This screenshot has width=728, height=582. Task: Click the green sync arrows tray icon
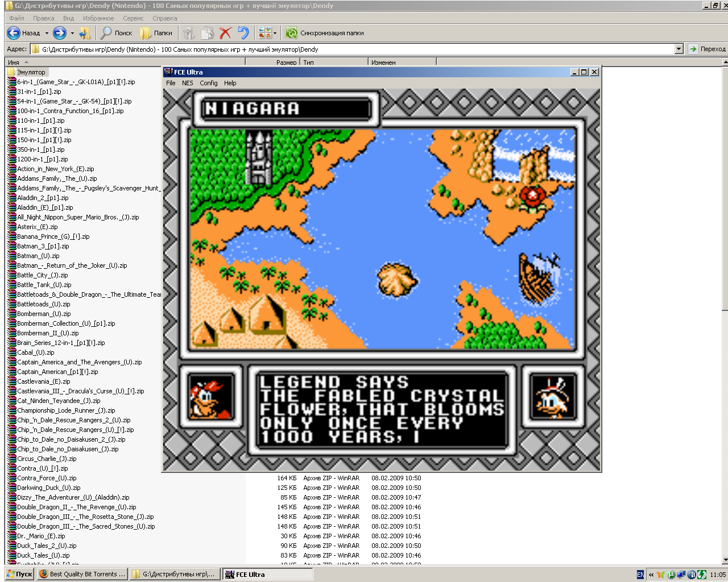[x=702, y=575]
